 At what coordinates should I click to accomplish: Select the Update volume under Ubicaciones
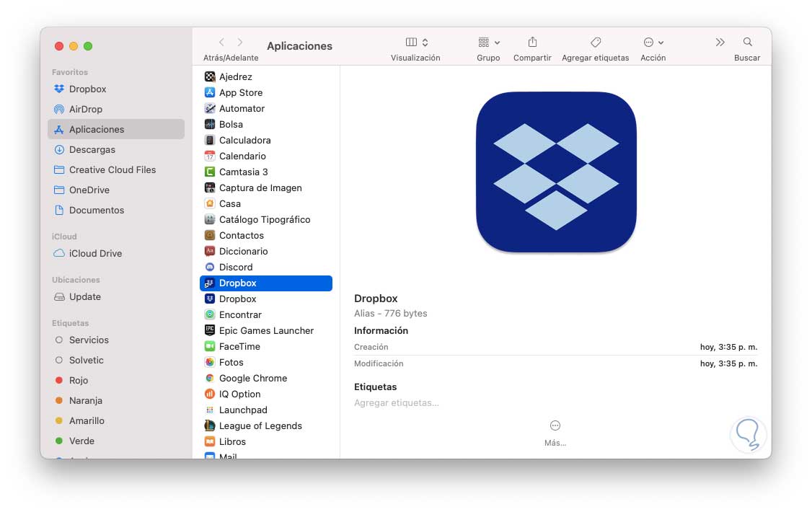coord(78,297)
